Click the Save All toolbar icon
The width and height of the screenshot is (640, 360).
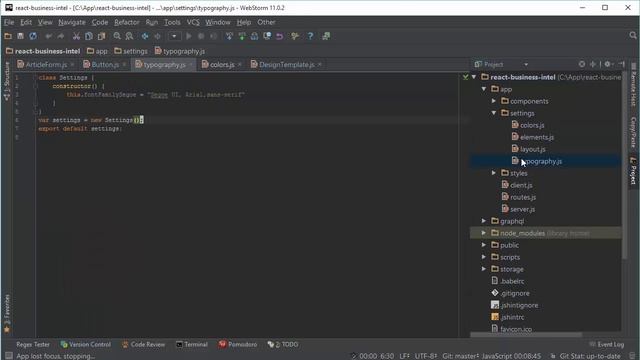pyautogui.click(x=20, y=36)
